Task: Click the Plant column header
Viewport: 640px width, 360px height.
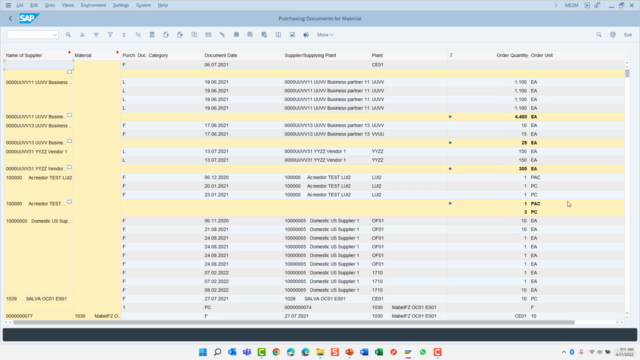Action: (x=409, y=55)
